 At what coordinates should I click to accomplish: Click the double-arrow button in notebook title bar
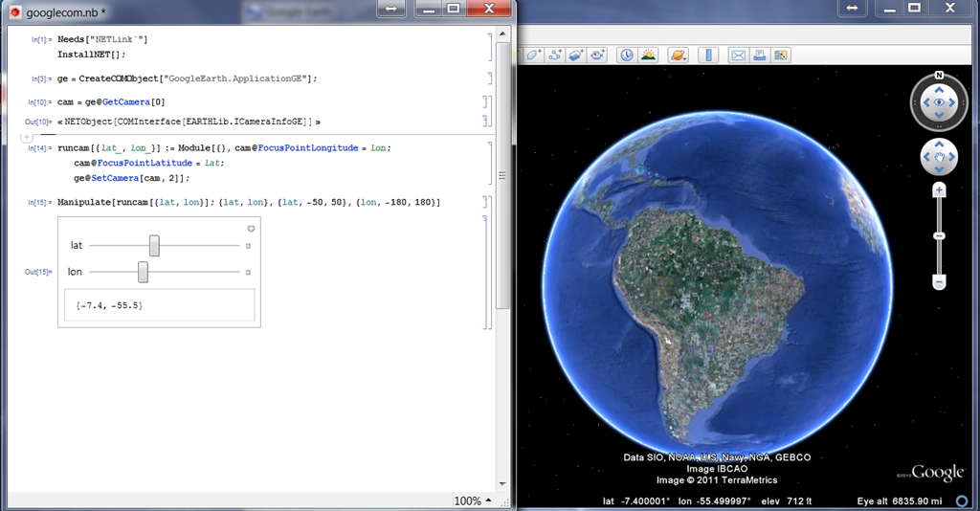point(391,8)
